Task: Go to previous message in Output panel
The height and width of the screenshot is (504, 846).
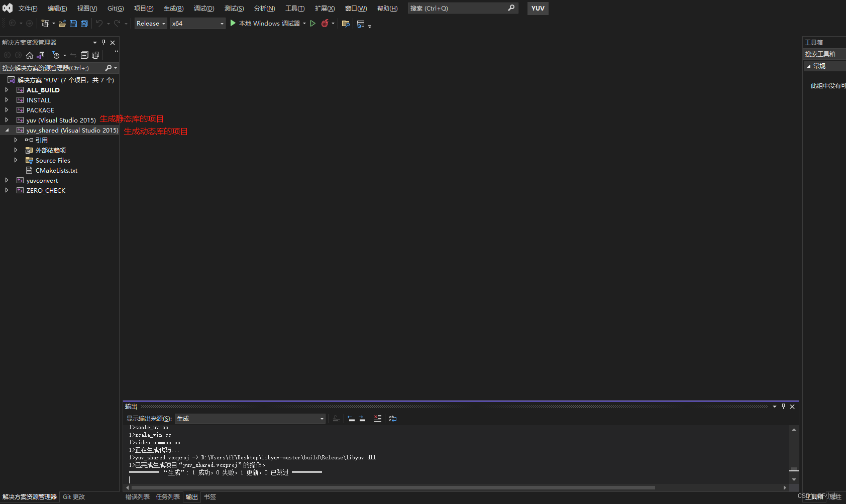Action: (x=351, y=419)
